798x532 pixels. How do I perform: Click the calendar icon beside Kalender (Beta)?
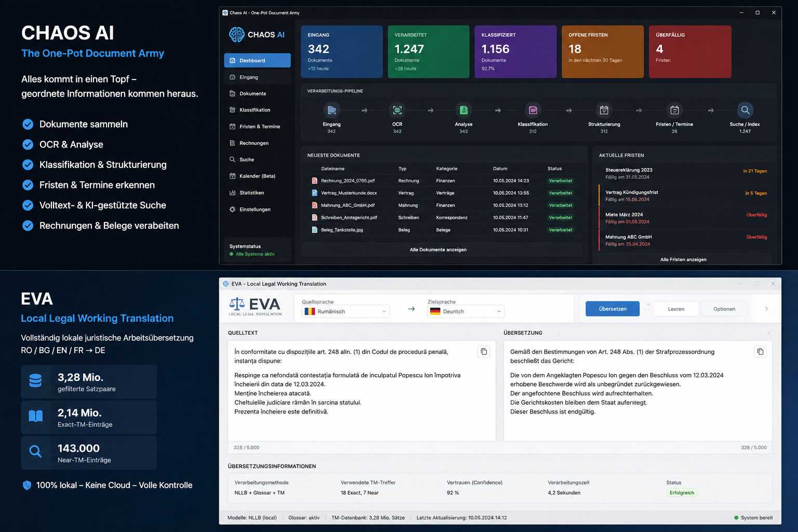(x=232, y=176)
